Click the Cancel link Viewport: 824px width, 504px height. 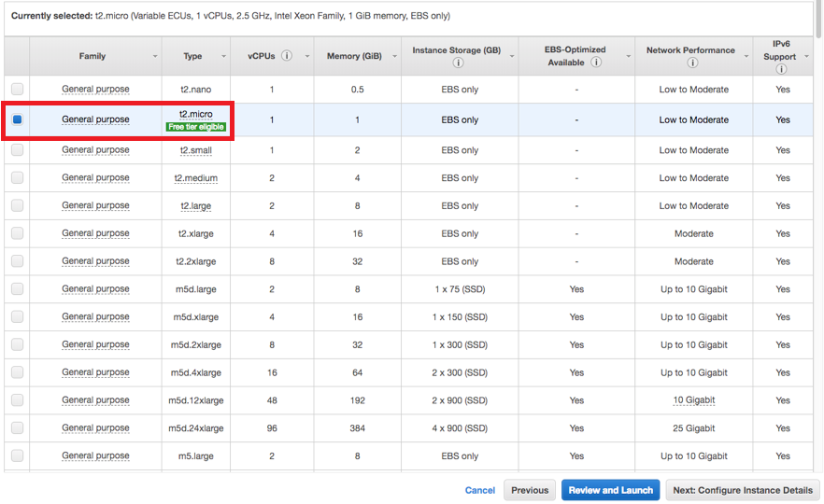pos(480,490)
